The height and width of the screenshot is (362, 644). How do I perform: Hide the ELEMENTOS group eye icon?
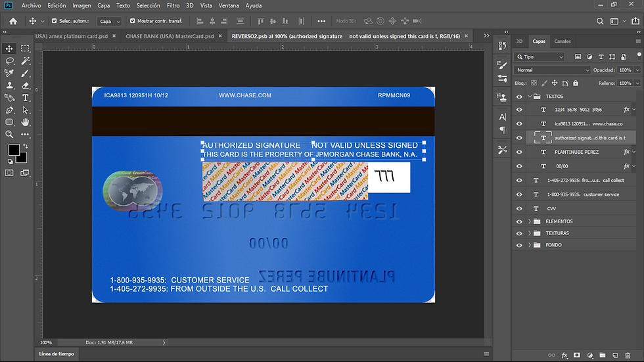[x=519, y=221]
